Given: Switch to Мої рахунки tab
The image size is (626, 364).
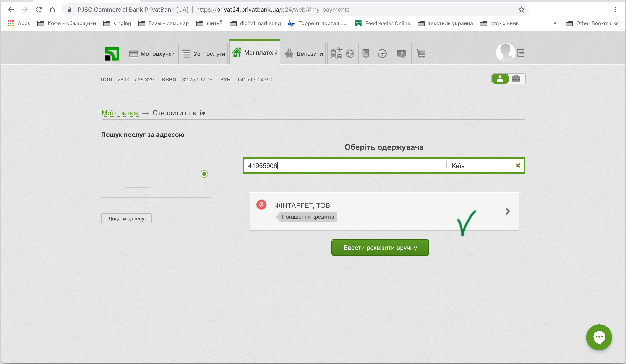Looking at the screenshot, I should pyautogui.click(x=152, y=53).
